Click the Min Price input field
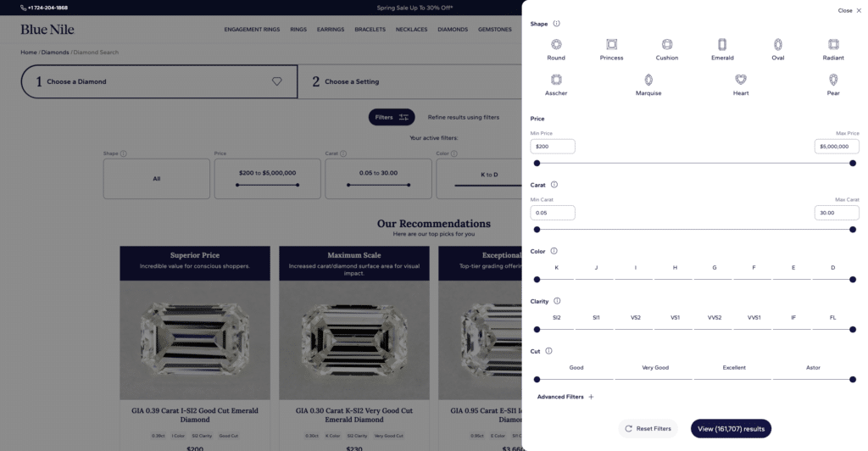Viewport: 868px width, 451px height. pos(553,146)
